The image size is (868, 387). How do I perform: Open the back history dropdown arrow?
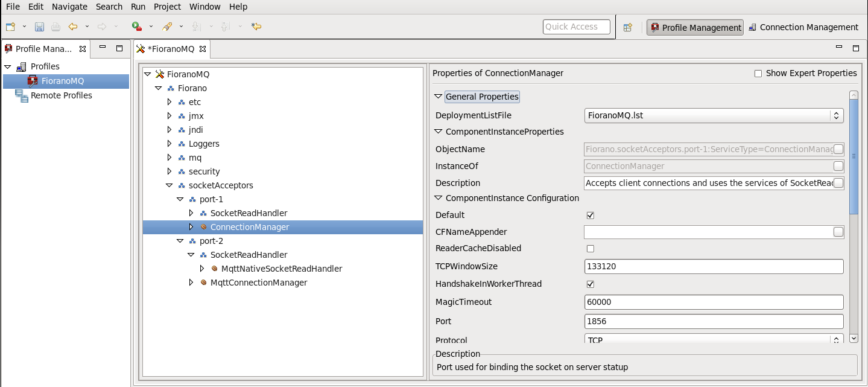pos(87,27)
